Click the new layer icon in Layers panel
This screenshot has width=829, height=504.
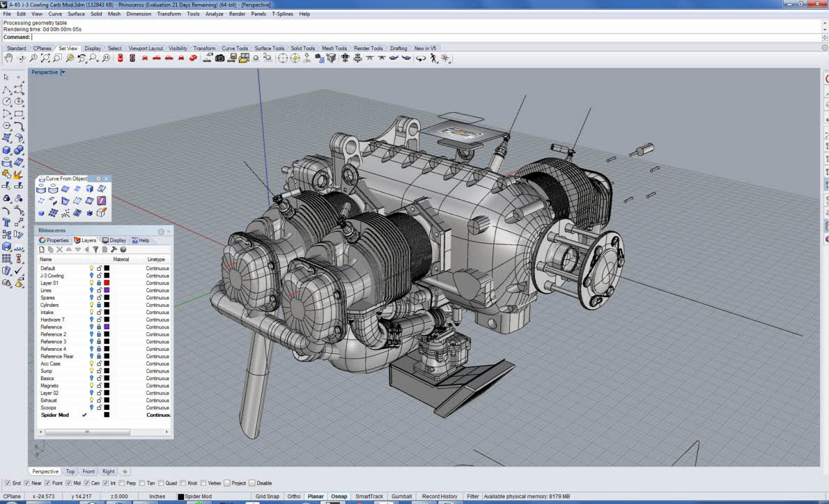42,249
